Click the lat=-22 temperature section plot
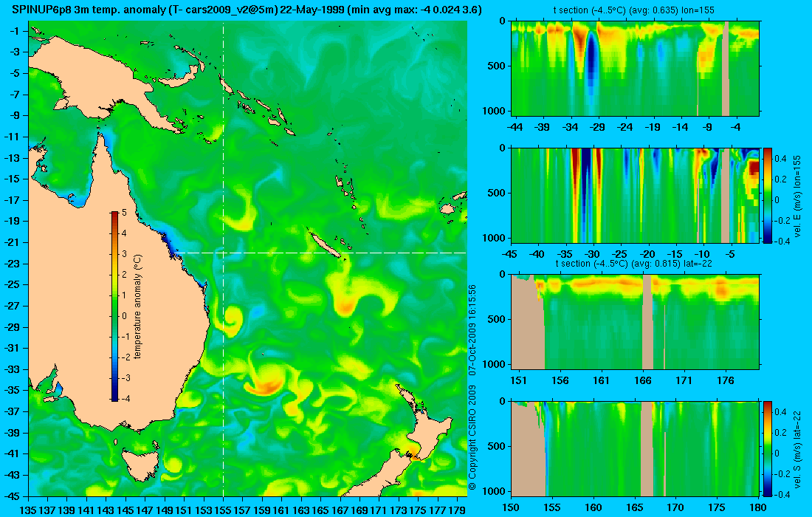 (635, 322)
